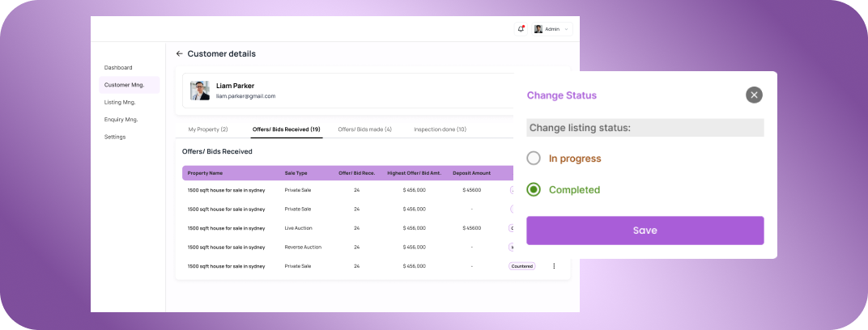This screenshot has height=330, width=868.
Task: Select Offers/ Bids Received (19) tab
Action: [286, 129]
